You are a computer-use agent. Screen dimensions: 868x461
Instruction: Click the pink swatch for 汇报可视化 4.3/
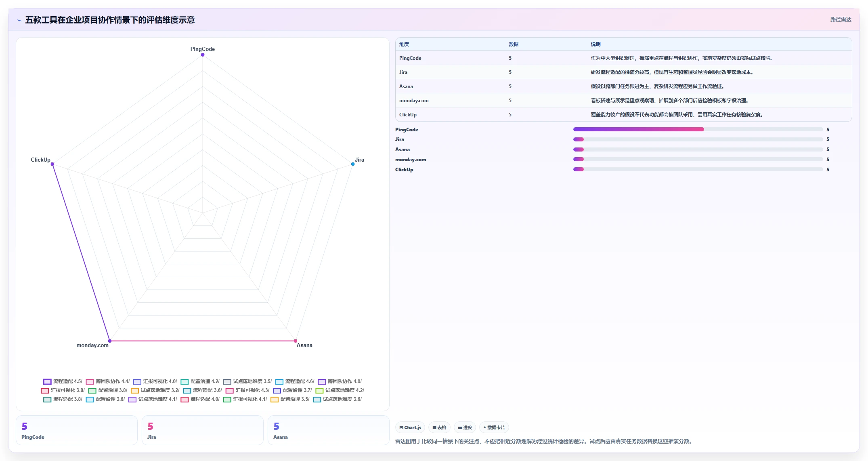[x=230, y=391]
